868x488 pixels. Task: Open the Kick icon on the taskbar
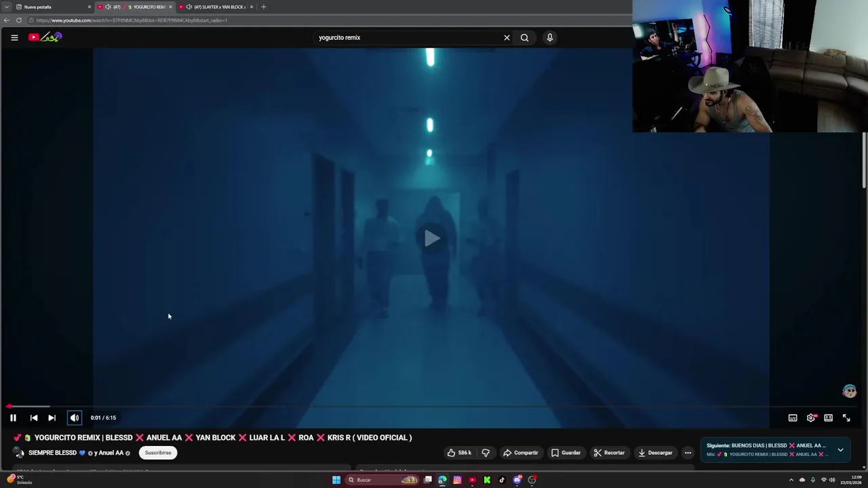point(487,480)
